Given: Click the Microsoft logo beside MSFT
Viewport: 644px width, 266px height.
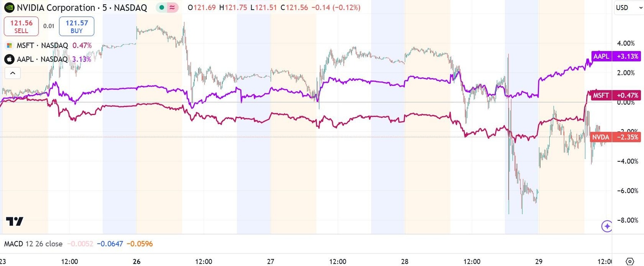Looking at the screenshot, I should 9,46.
